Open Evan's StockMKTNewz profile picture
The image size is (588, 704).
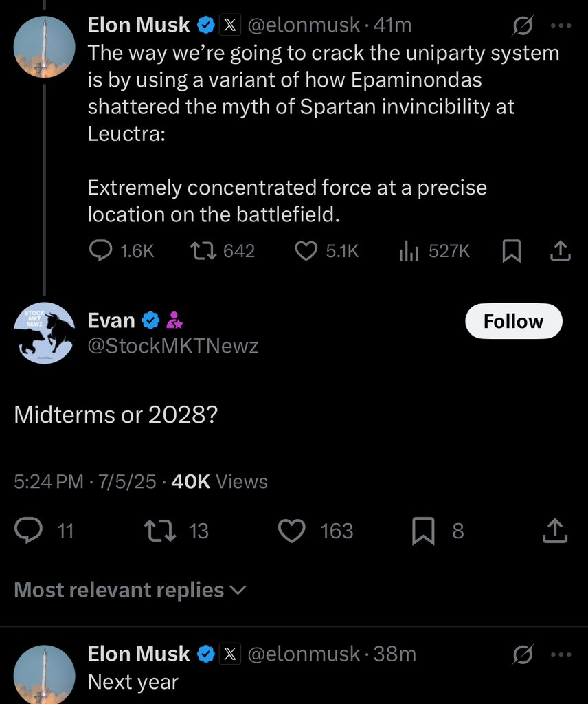[44, 333]
